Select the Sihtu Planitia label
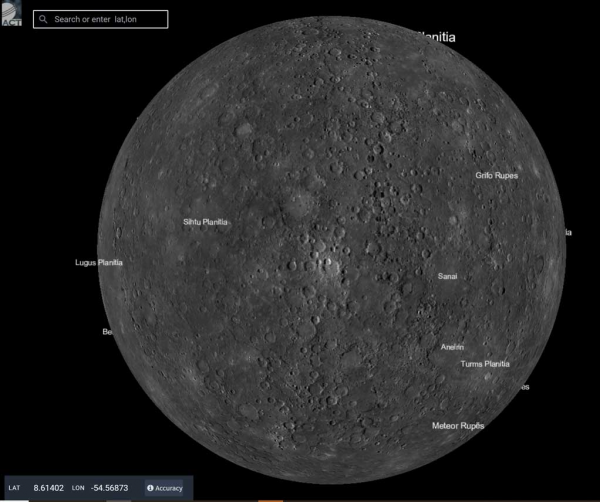600x502 pixels. [x=206, y=222]
